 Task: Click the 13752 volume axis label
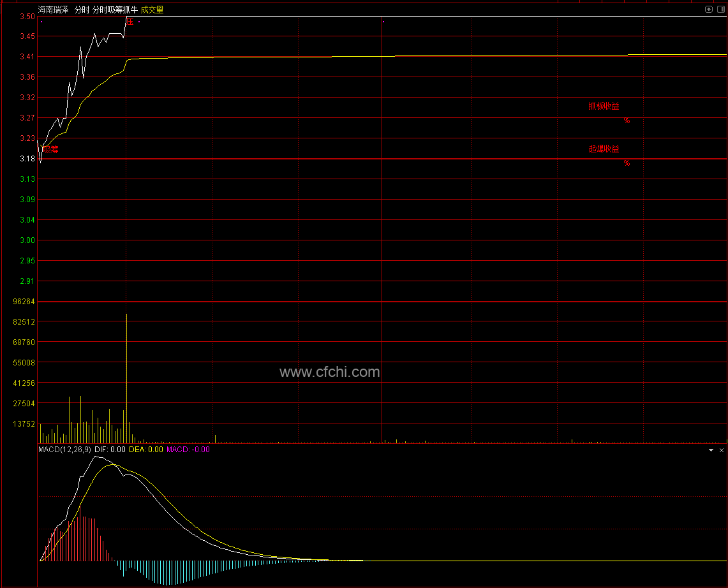[24, 424]
